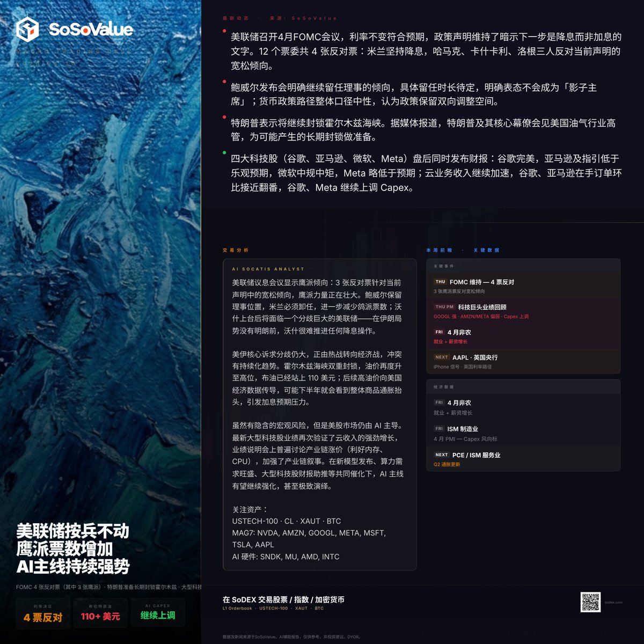
Task: Click the AI主线持续强势 headline line
Action: [73, 566]
